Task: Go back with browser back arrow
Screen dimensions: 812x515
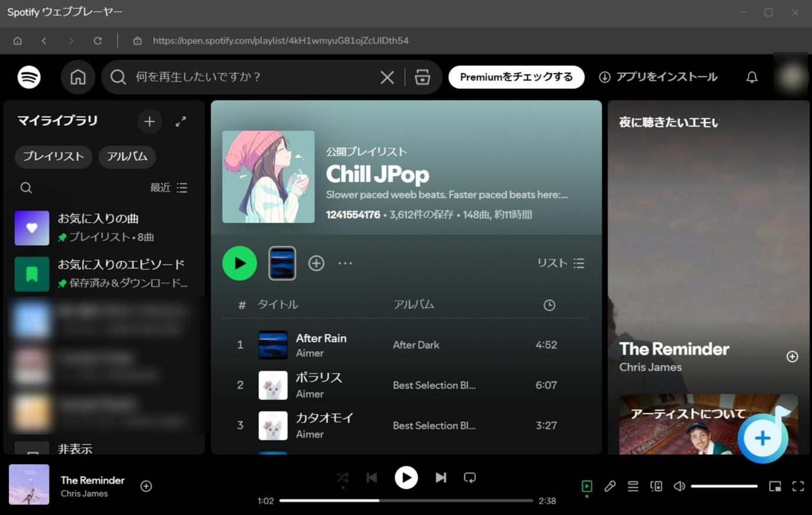Action: click(x=44, y=41)
